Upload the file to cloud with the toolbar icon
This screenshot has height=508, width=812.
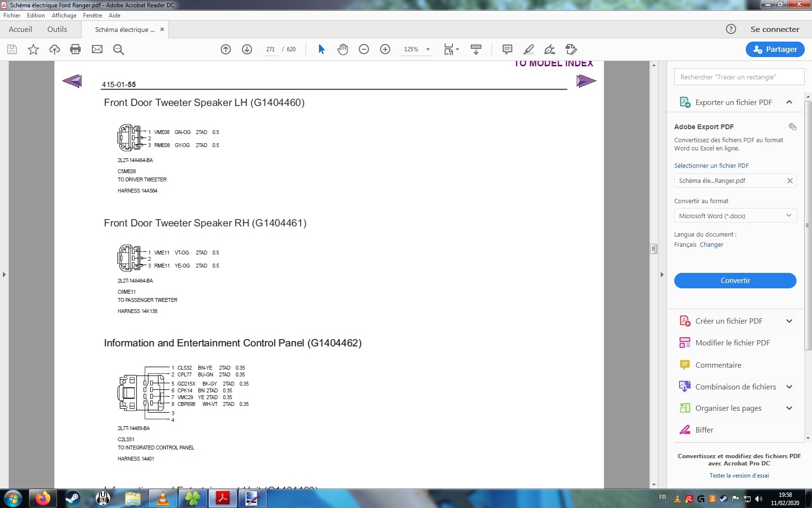point(55,49)
